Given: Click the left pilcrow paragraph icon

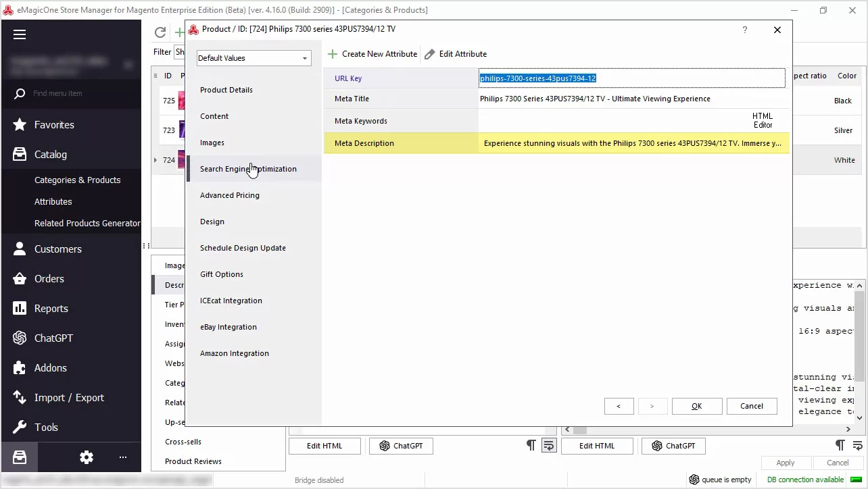Looking at the screenshot, I should [531, 445].
